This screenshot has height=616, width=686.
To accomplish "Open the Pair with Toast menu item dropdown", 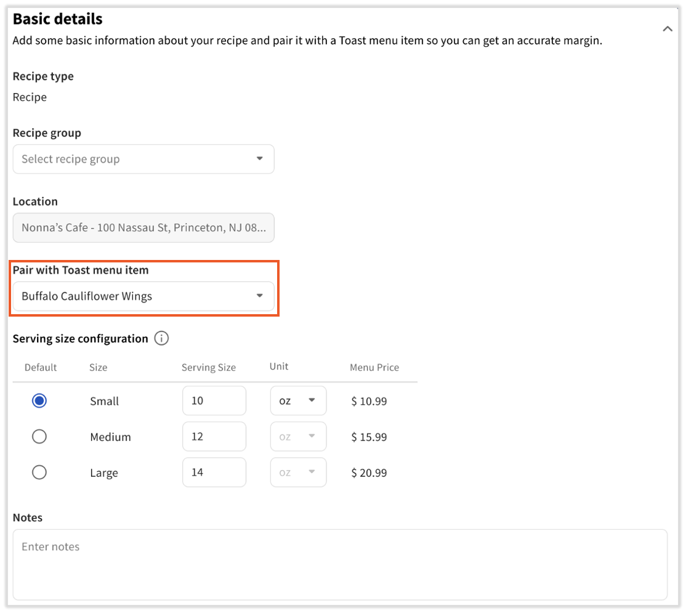I will (143, 296).
